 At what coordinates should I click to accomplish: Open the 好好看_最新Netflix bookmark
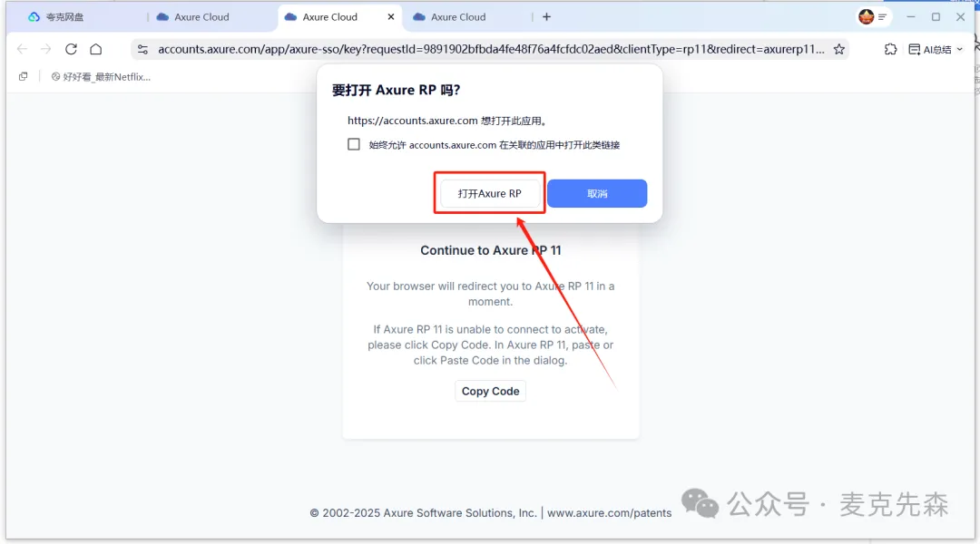[x=101, y=77]
